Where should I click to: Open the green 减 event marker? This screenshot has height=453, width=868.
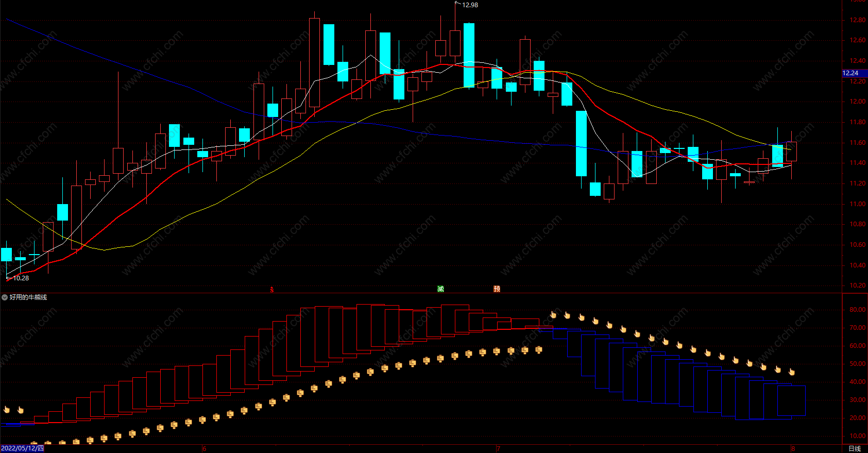tap(440, 289)
